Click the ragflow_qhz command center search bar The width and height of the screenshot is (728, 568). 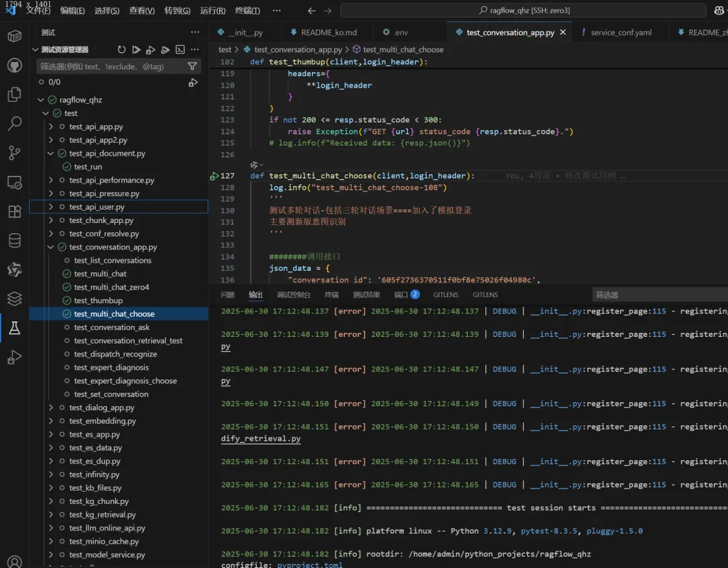[x=523, y=10]
